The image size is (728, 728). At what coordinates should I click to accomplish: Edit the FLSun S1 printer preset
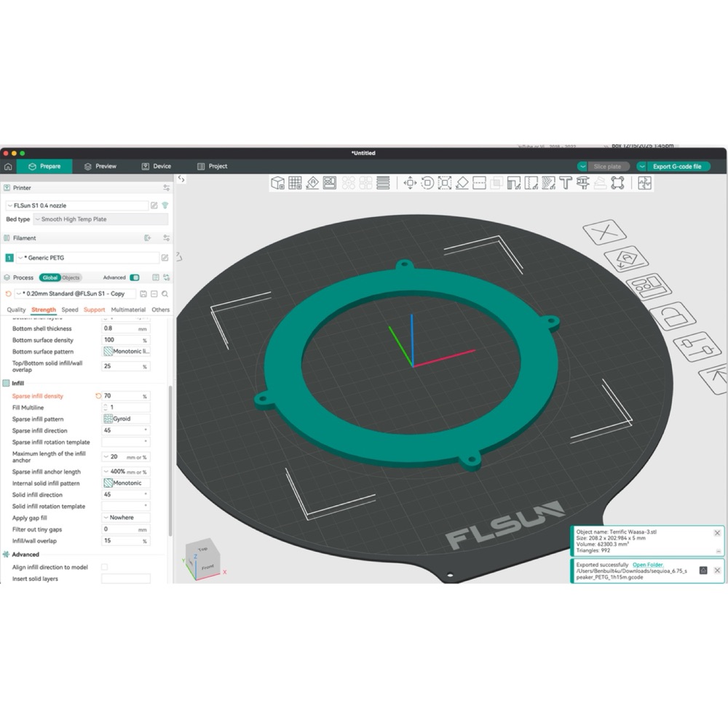tap(154, 205)
